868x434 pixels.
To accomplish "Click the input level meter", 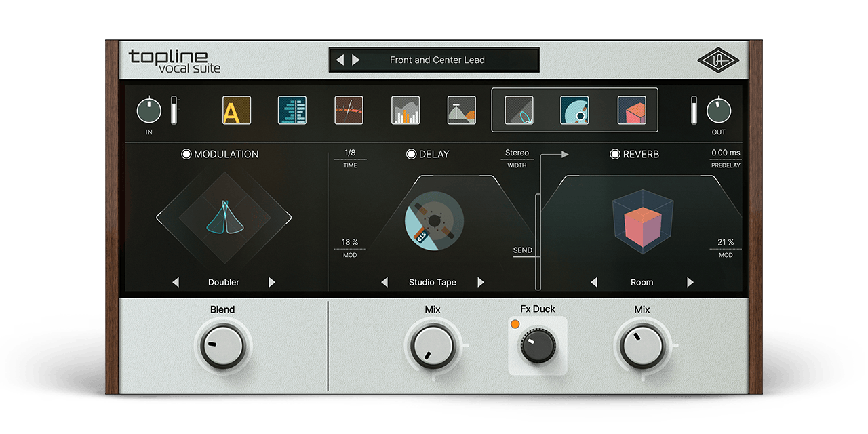I will [174, 110].
